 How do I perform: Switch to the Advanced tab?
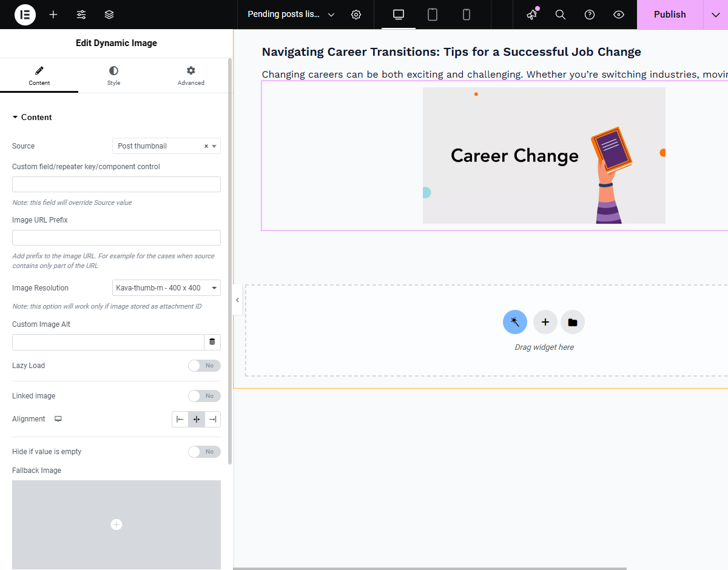click(x=191, y=76)
